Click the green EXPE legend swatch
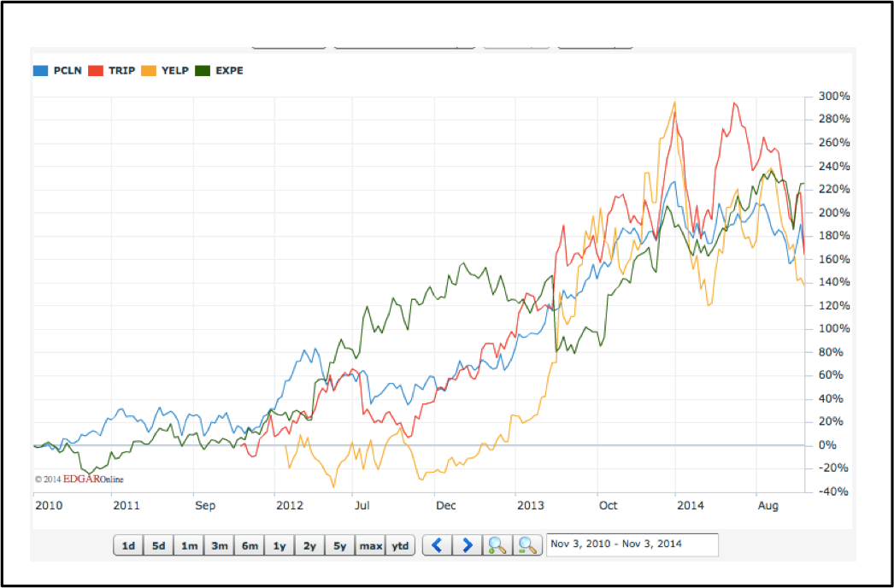Viewport: 894px width, 588px height. [202, 71]
